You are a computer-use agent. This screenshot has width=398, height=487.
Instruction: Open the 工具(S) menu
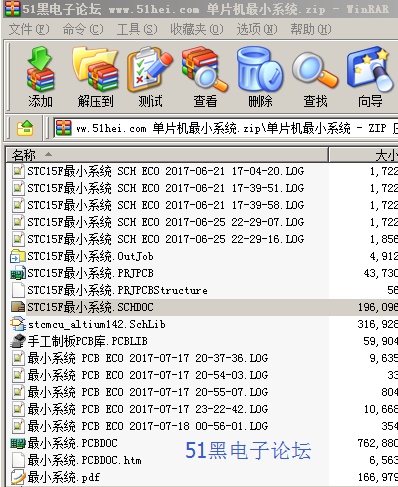pyautogui.click(x=137, y=29)
